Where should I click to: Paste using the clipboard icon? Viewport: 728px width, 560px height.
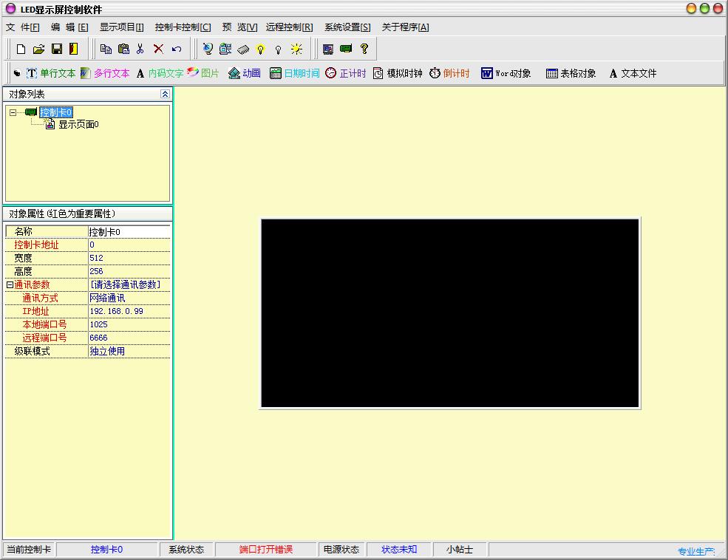pos(123,49)
